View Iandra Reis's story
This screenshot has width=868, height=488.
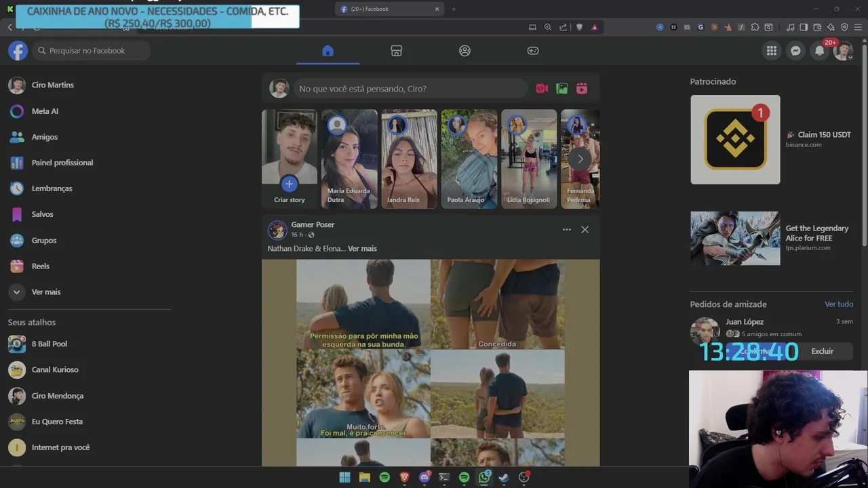point(409,159)
